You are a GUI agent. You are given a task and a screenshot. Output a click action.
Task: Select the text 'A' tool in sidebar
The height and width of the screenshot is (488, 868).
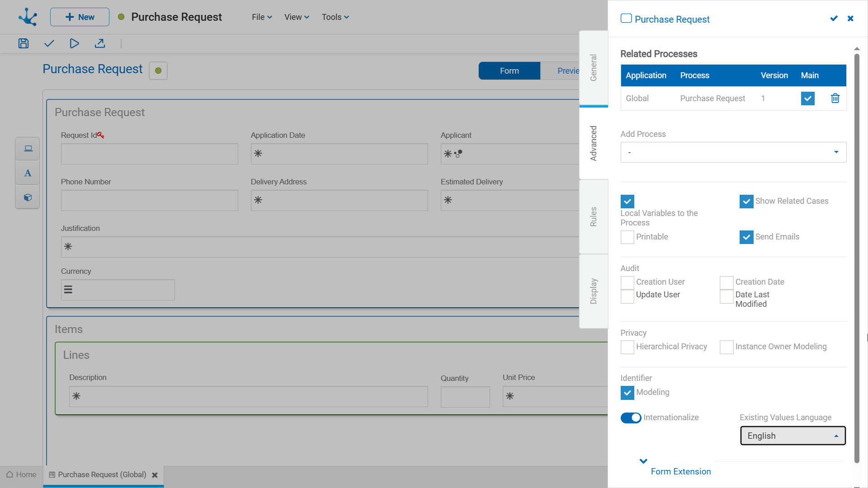pyautogui.click(x=28, y=173)
